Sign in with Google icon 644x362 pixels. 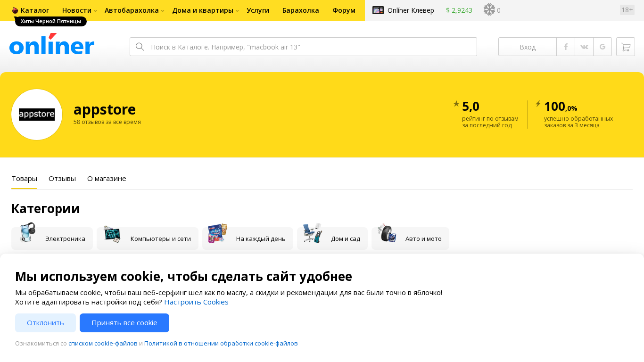point(603,47)
